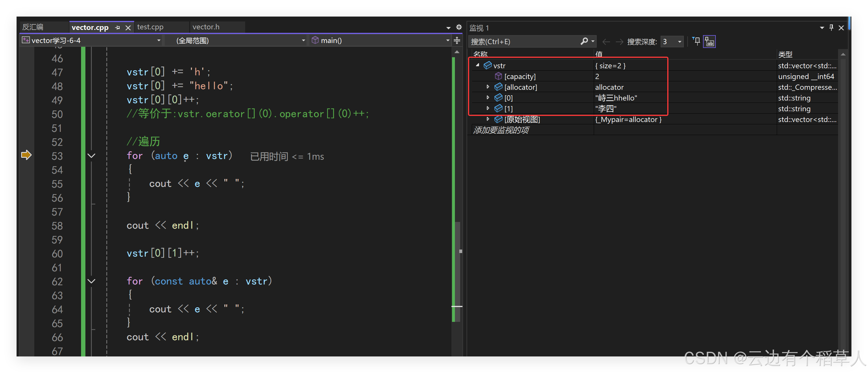Collapse the vstr watch tree node
This screenshot has width=868, height=373.
pyautogui.click(x=478, y=65)
